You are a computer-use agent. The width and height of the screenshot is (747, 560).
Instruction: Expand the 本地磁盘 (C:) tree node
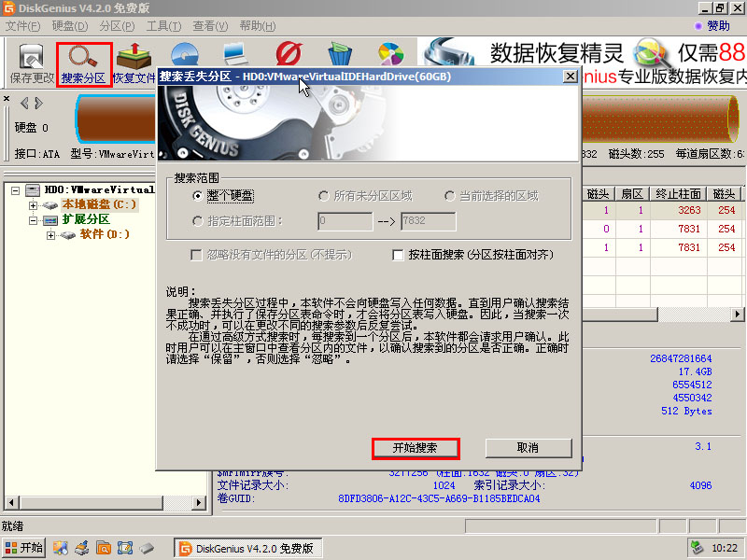(33, 205)
